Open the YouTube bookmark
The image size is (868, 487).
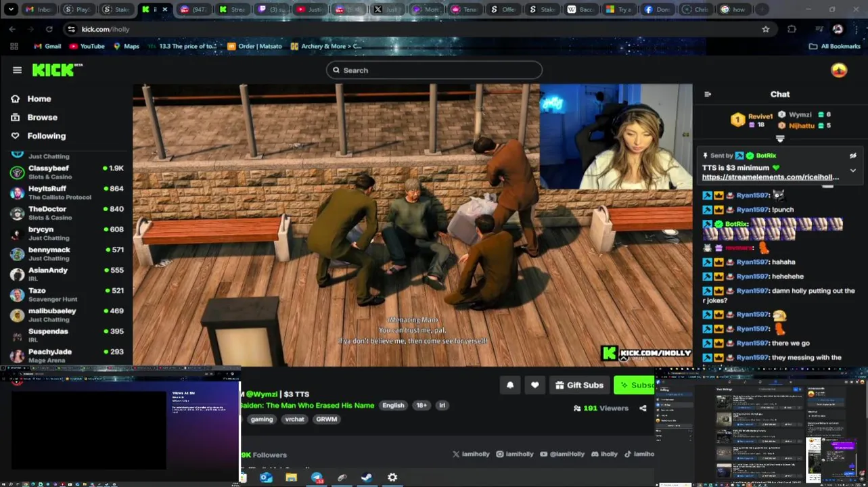tap(87, 46)
